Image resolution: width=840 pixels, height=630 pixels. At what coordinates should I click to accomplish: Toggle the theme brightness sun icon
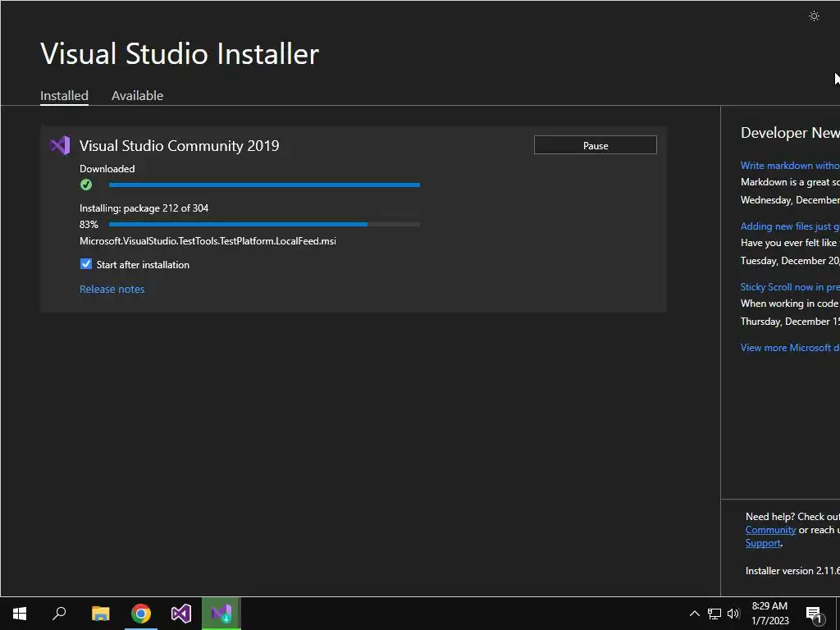pos(814,16)
